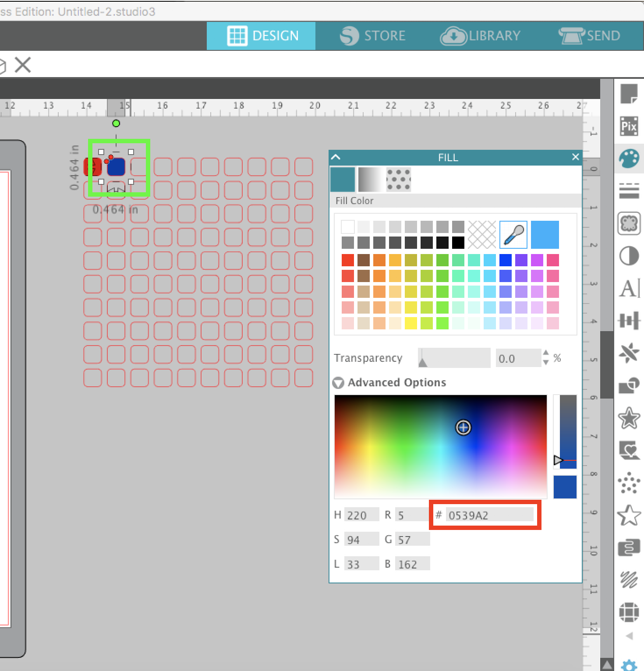Pick the white color swatch

(x=348, y=227)
